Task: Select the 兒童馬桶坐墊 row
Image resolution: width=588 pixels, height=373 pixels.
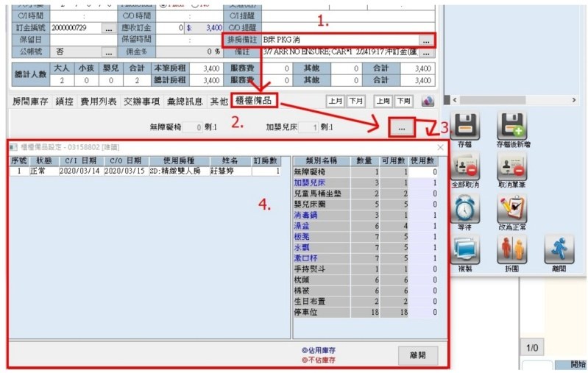Action: coord(365,193)
